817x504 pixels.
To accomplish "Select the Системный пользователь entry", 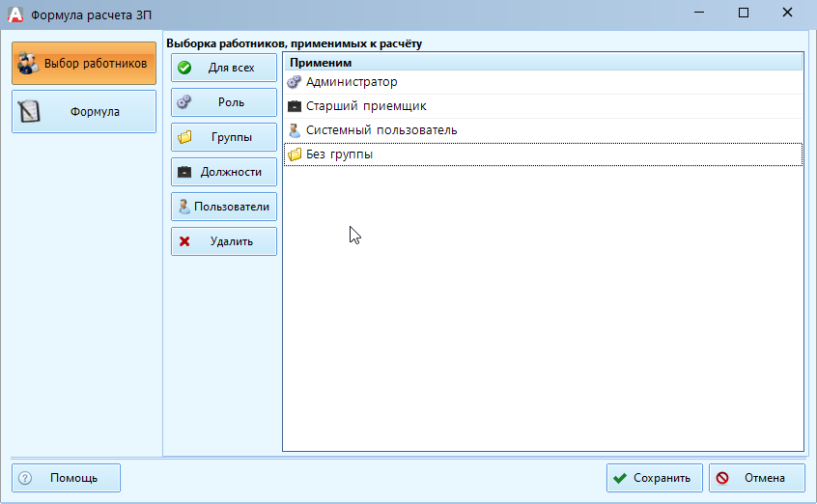I will [x=381, y=130].
